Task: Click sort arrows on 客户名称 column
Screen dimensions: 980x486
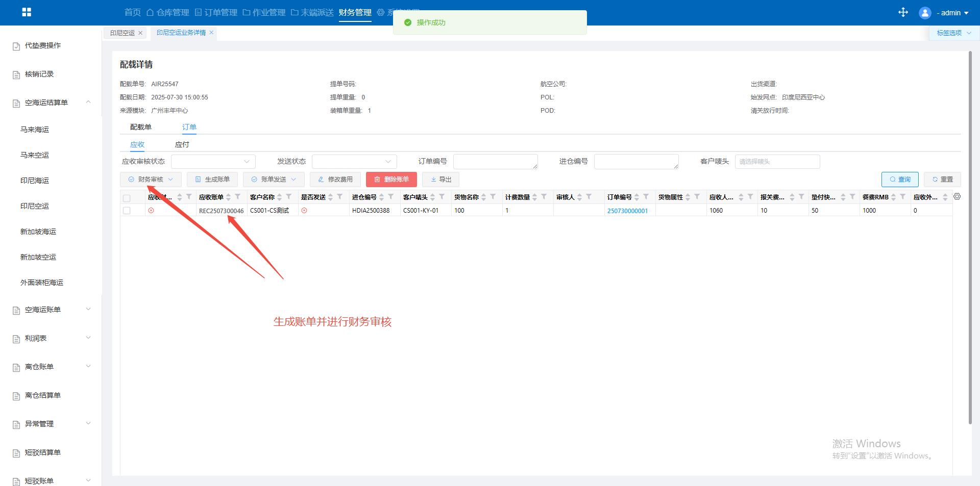Action: pyautogui.click(x=280, y=197)
